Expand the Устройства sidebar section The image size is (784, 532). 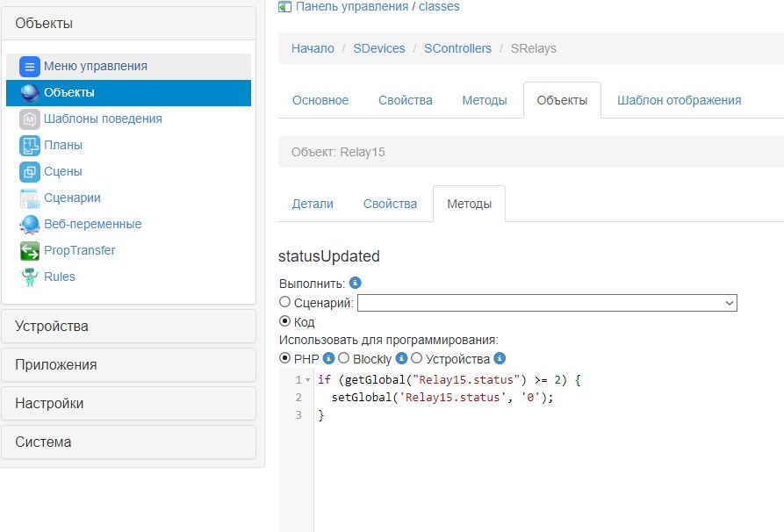[128, 327]
